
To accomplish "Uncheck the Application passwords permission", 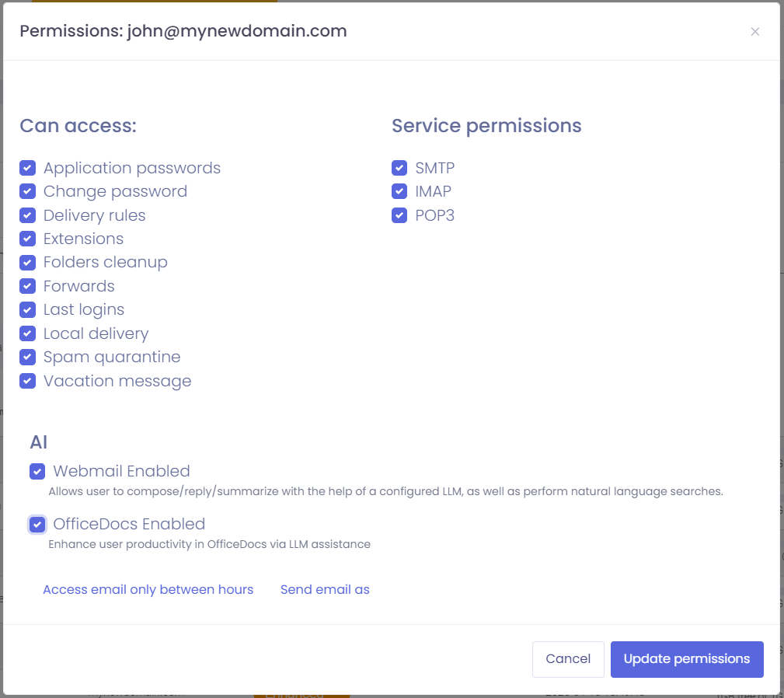I will (x=28, y=168).
